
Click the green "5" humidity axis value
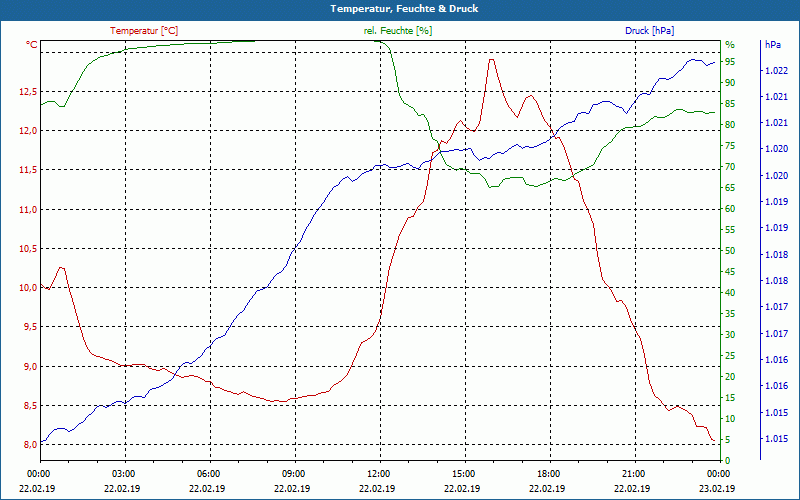point(728,440)
